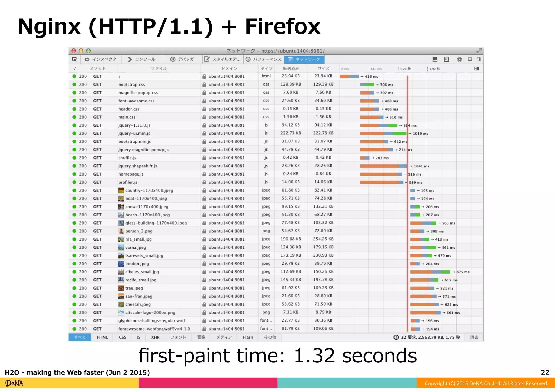The image size is (555, 392).
Task: Switch to the コンソール (Console) tab
Action: coord(141,59)
